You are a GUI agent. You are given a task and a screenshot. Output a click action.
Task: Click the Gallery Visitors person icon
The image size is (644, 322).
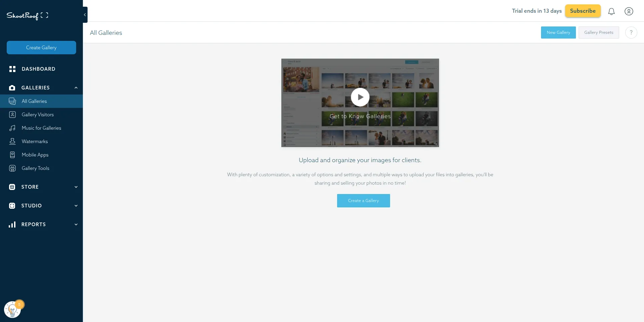(x=12, y=115)
